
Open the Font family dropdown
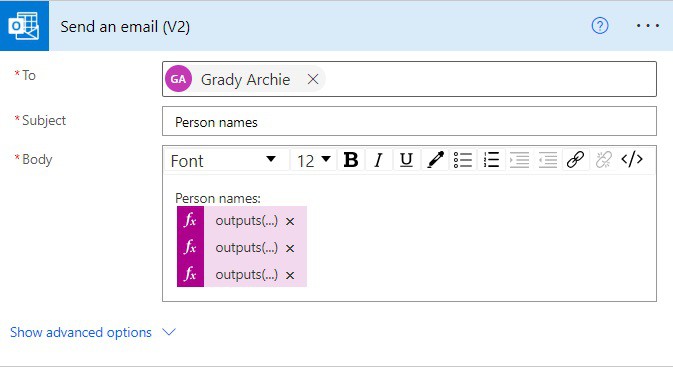tap(226, 160)
